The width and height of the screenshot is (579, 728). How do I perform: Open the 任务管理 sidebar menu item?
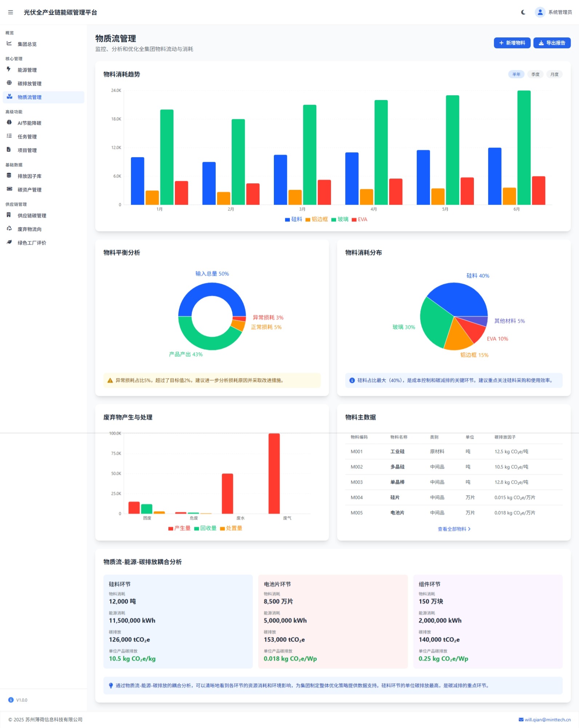pyautogui.click(x=27, y=137)
